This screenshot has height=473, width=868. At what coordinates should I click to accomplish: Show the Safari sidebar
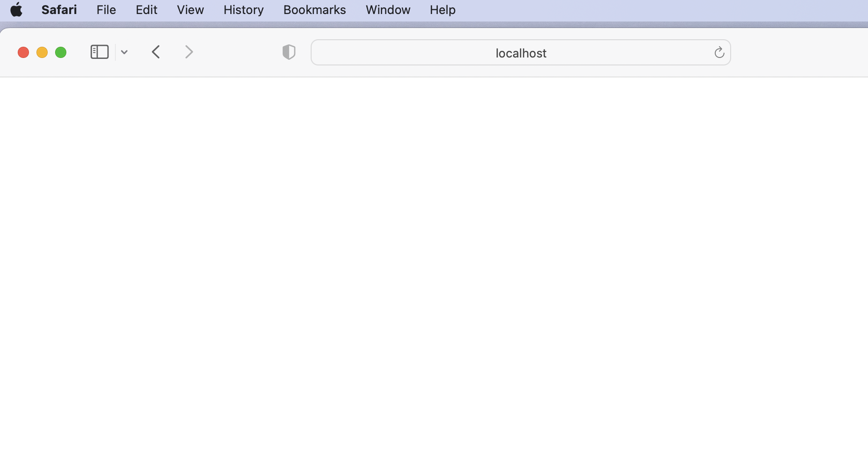pos(100,52)
